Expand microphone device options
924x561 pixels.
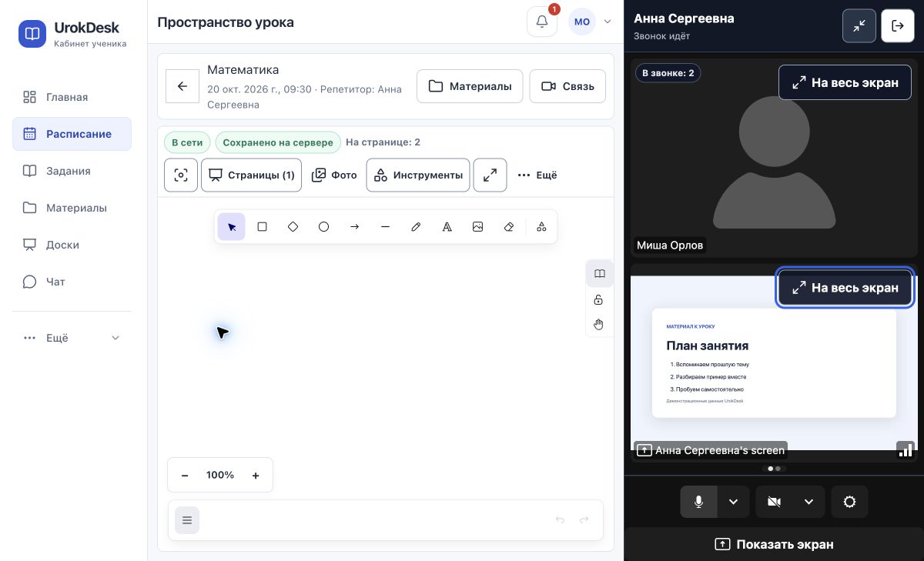click(x=734, y=502)
